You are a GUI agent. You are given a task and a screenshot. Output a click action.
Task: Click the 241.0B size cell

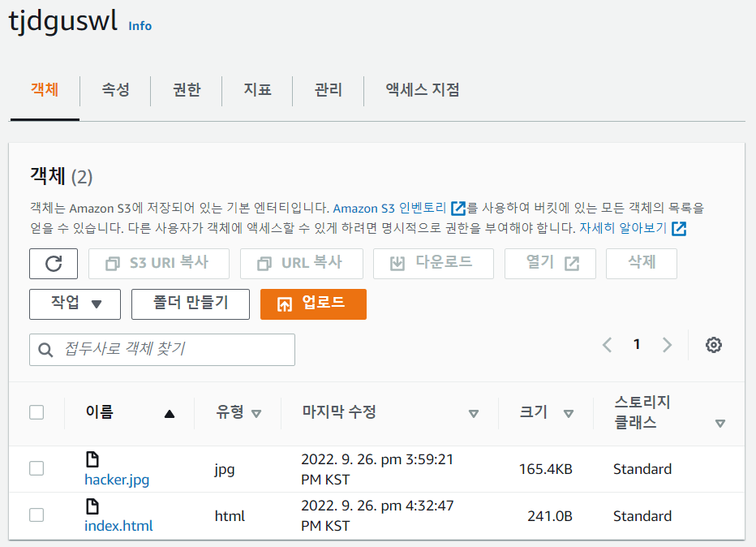coord(550,516)
